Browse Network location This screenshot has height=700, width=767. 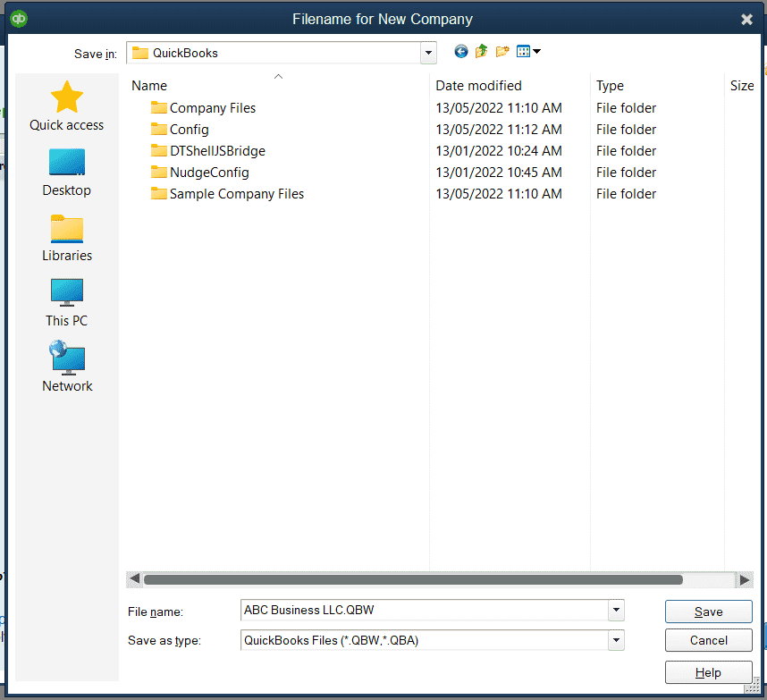pos(67,367)
